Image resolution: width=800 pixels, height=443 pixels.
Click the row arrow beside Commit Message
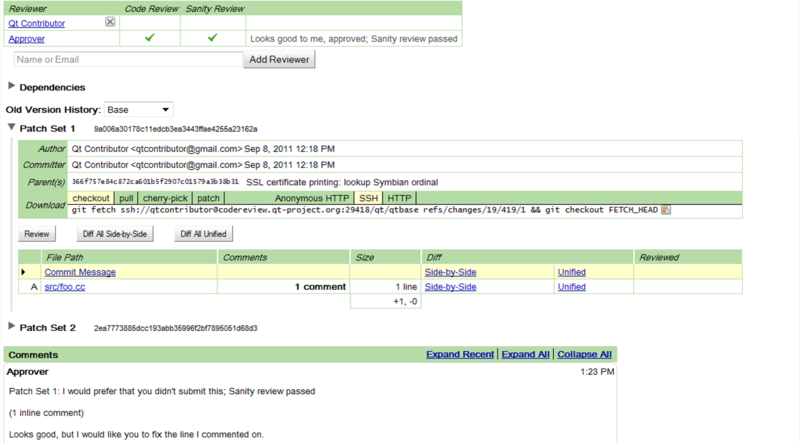pos(24,272)
